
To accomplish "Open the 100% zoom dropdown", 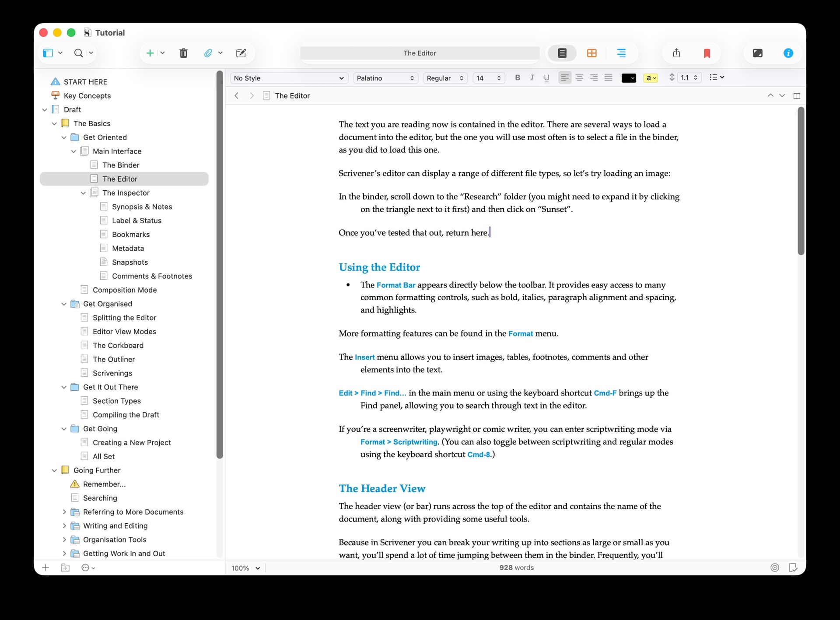I will coord(245,568).
